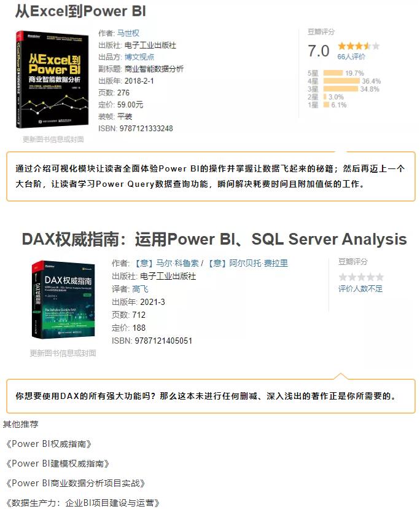Click the 豆瓣评分 label above 7.0

point(321,32)
